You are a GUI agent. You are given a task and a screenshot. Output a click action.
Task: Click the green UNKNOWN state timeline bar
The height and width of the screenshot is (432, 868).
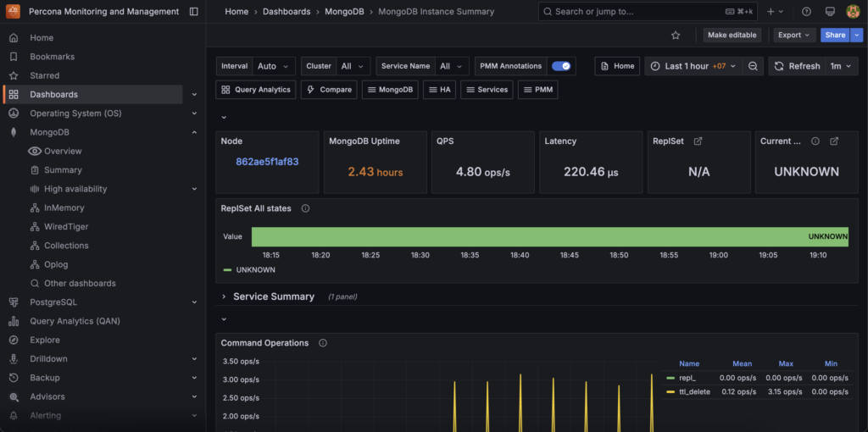point(549,236)
